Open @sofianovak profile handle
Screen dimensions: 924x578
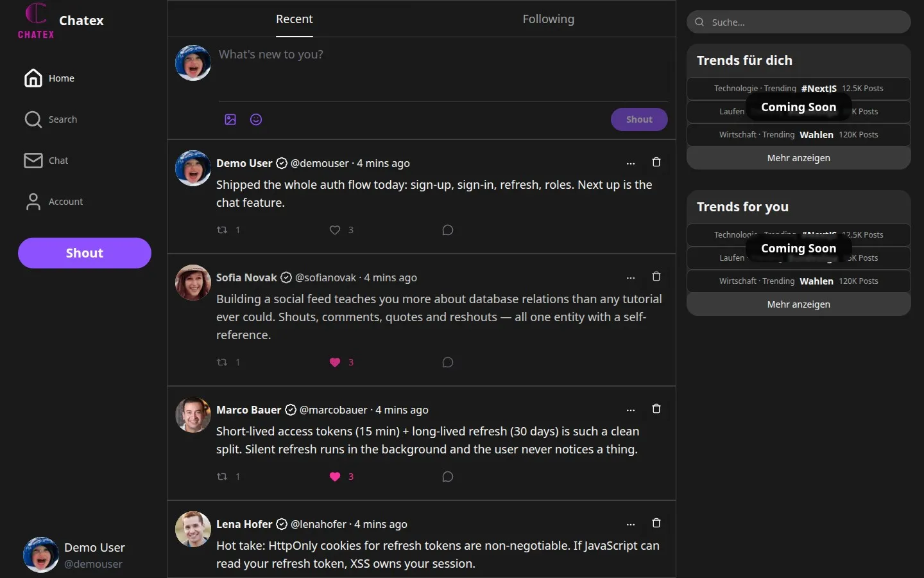(x=325, y=277)
